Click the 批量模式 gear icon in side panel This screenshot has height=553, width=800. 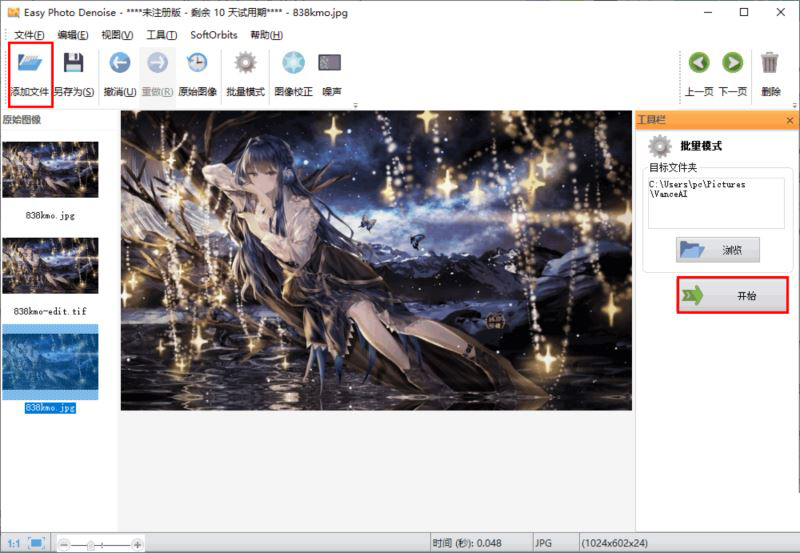(660, 146)
